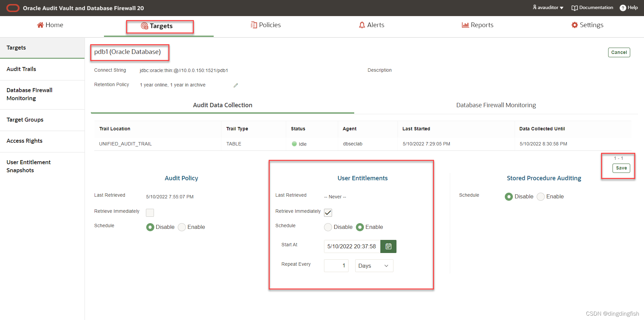Screen dimensions: 644x320
Task: Open Database Firewall Monitoring sidebar item
Action: 42,94
